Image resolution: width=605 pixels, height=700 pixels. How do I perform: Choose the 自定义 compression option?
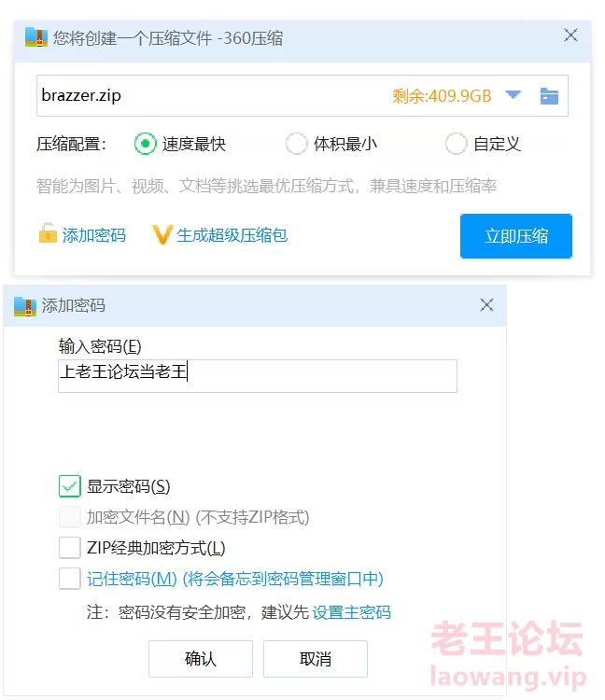[x=456, y=144]
